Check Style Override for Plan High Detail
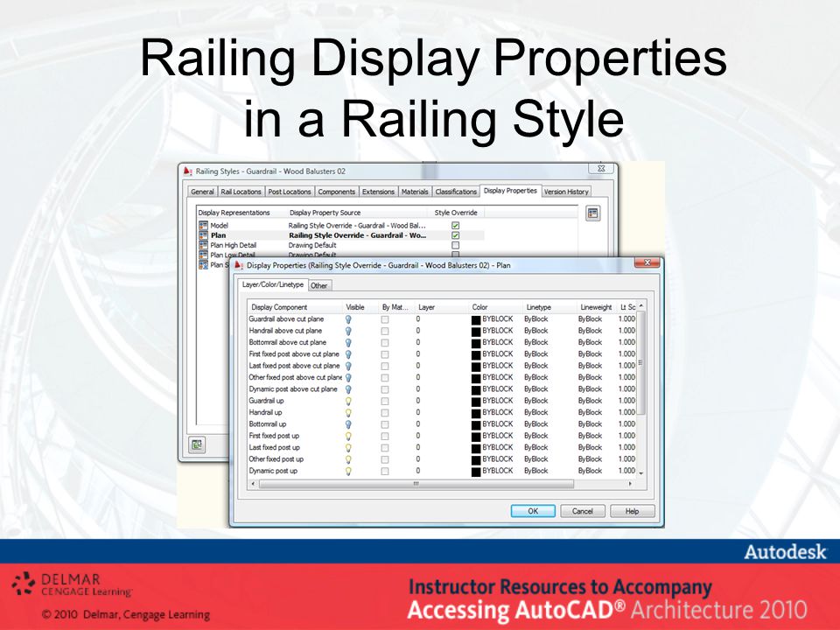 [x=455, y=245]
